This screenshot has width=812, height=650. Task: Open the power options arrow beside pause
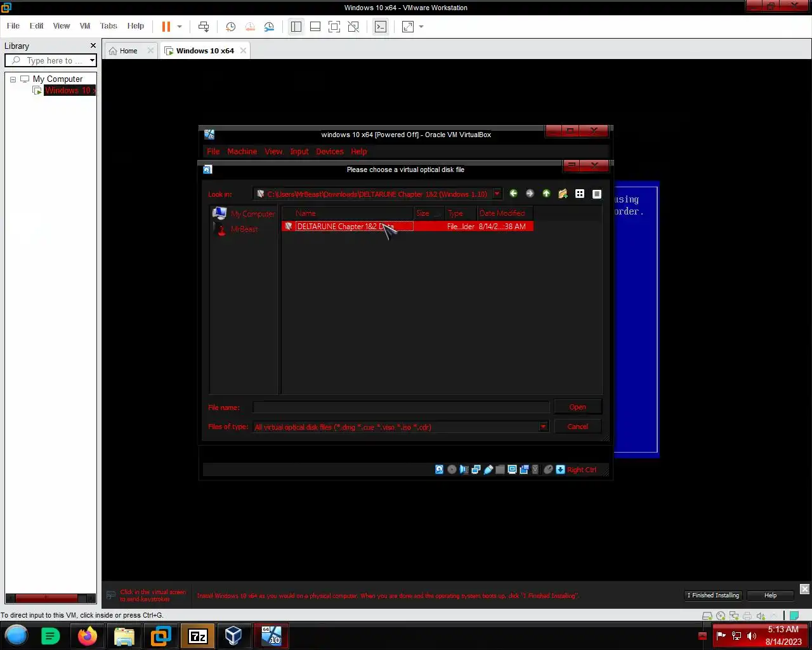pos(180,27)
